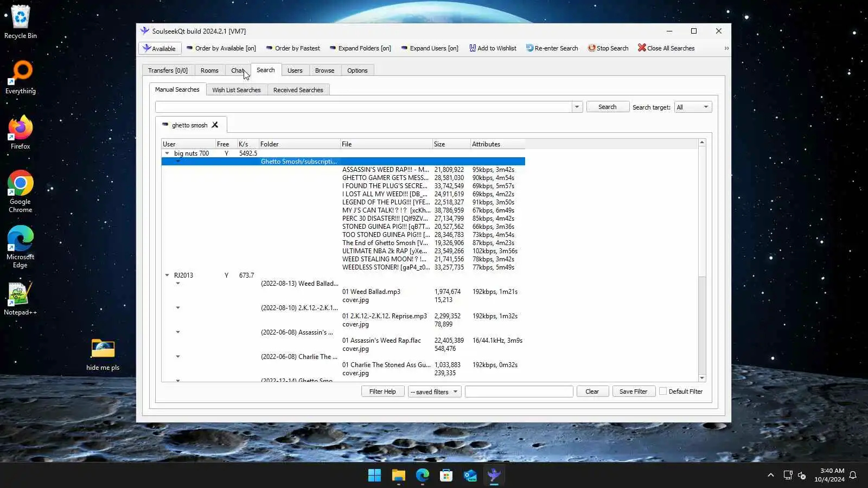868x488 pixels.
Task: Collapse the (2022-06-08) Charlie The folder
Action: pos(178,357)
